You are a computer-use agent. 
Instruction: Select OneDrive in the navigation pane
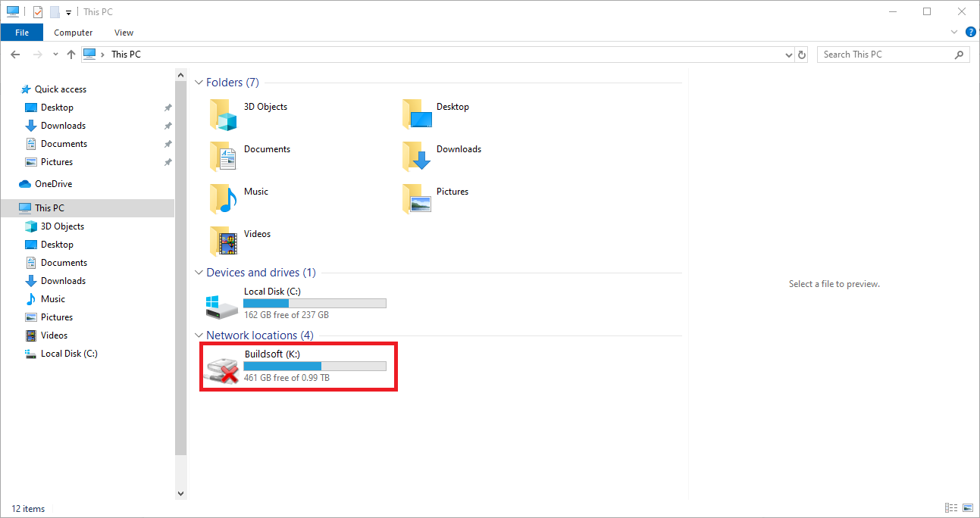click(53, 184)
